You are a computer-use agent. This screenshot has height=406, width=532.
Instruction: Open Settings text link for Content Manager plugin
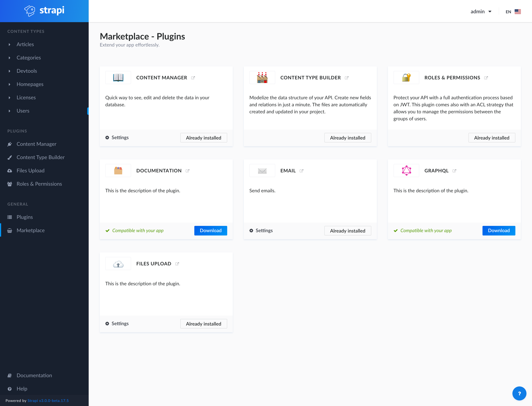pos(120,137)
